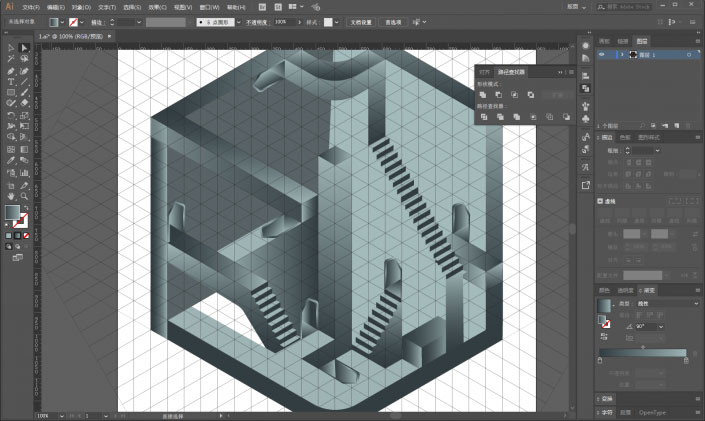Open fill color dropdown in control bar
The image size is (705, 421).
(62, 22)
